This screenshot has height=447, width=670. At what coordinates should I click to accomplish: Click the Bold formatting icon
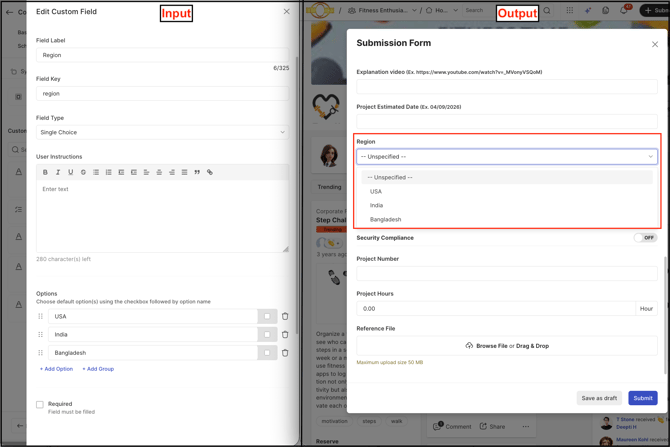[45, 172]
